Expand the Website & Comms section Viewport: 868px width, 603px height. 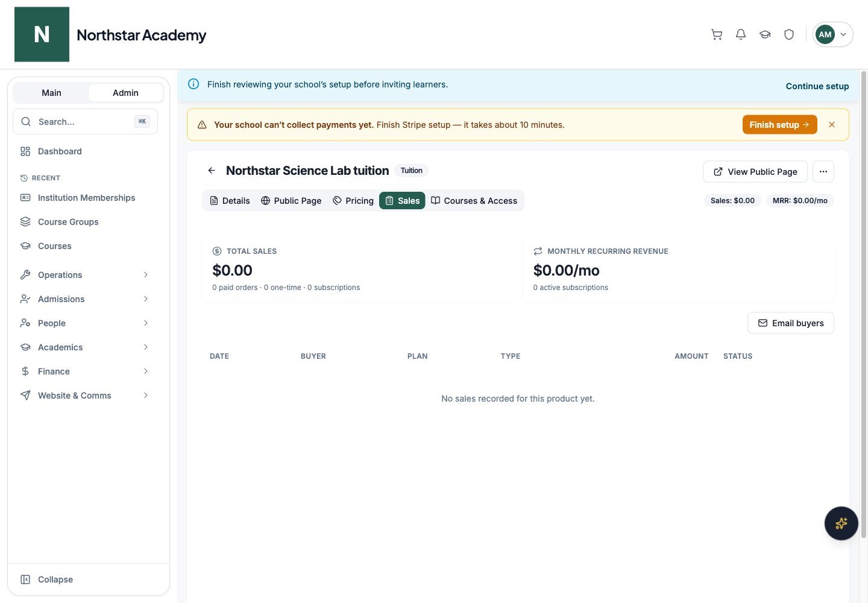coord(85,396)
